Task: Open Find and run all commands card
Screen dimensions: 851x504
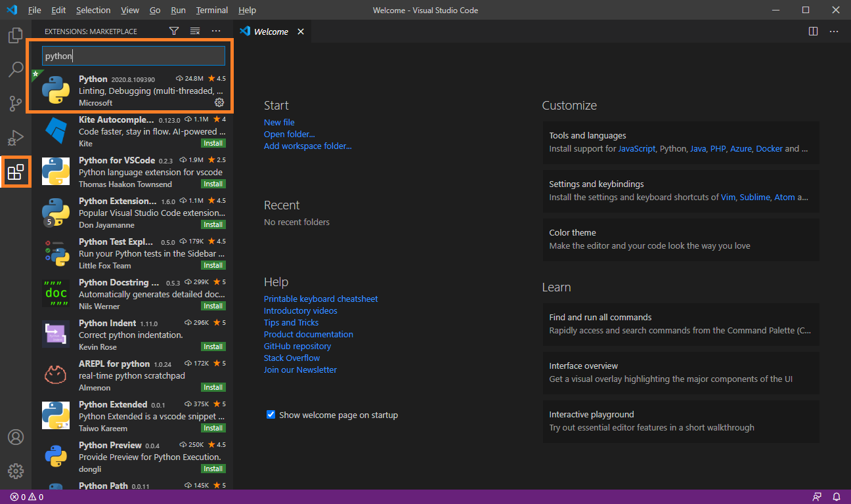Action: (681, 324)
